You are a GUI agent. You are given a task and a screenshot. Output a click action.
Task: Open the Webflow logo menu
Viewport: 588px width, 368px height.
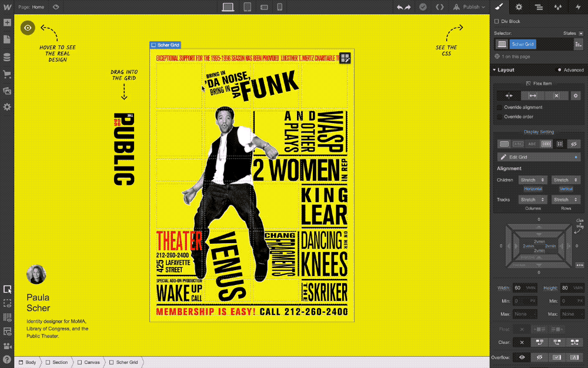(7, 6)
